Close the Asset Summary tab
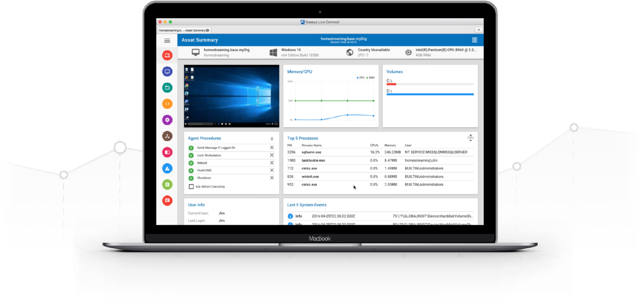 point(208,30)
